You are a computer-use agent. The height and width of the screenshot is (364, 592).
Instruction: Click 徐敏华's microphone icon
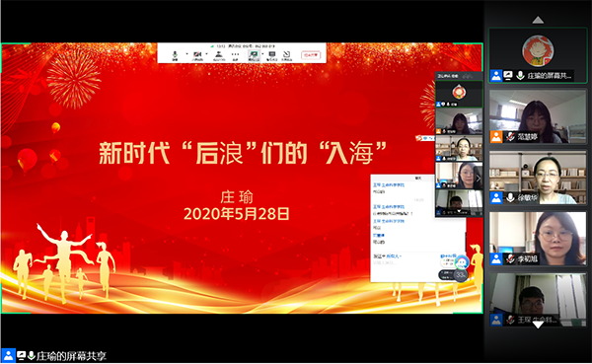click(510, 197)
